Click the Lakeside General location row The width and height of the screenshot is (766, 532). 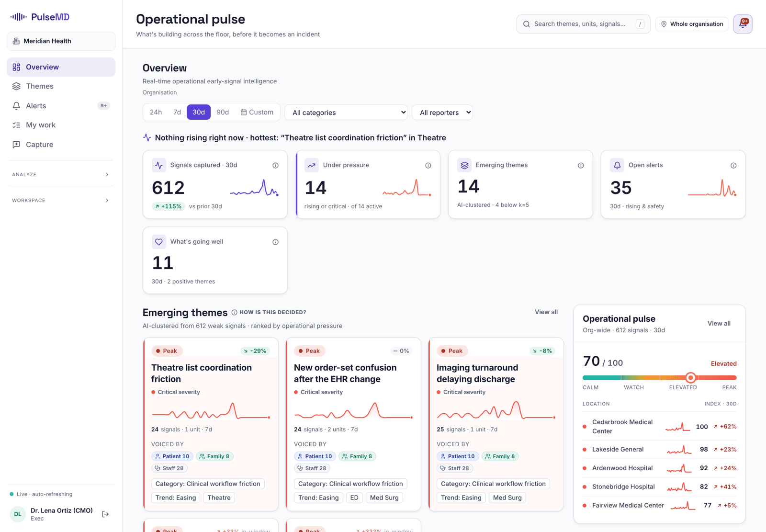[659, 450]
